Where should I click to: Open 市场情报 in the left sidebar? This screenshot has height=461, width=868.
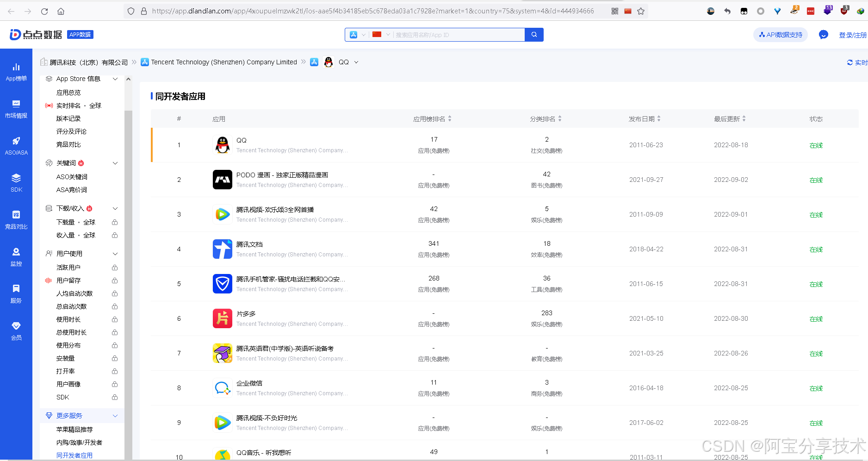click(16, 109)
